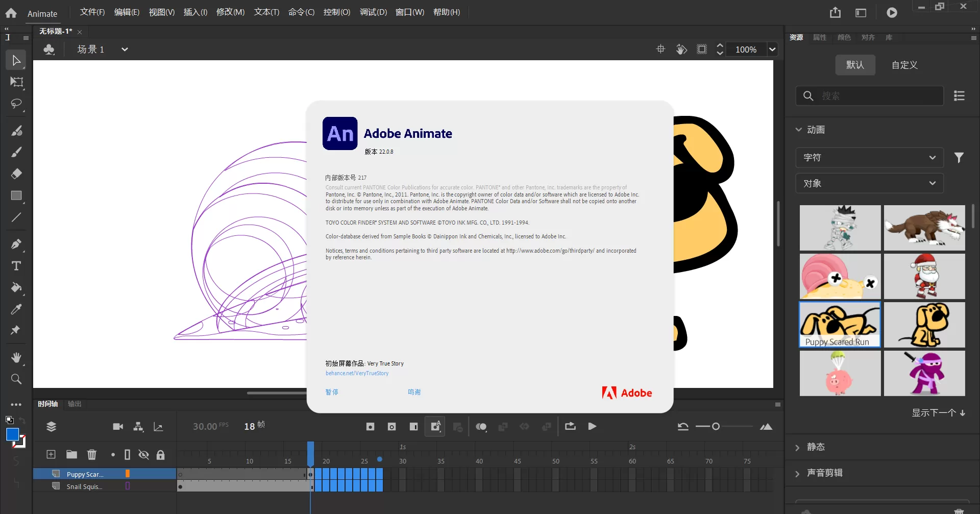Toggle outline view for Puppy Scar layer
This screenshot has width=980, height=514.
coord(128,474)
